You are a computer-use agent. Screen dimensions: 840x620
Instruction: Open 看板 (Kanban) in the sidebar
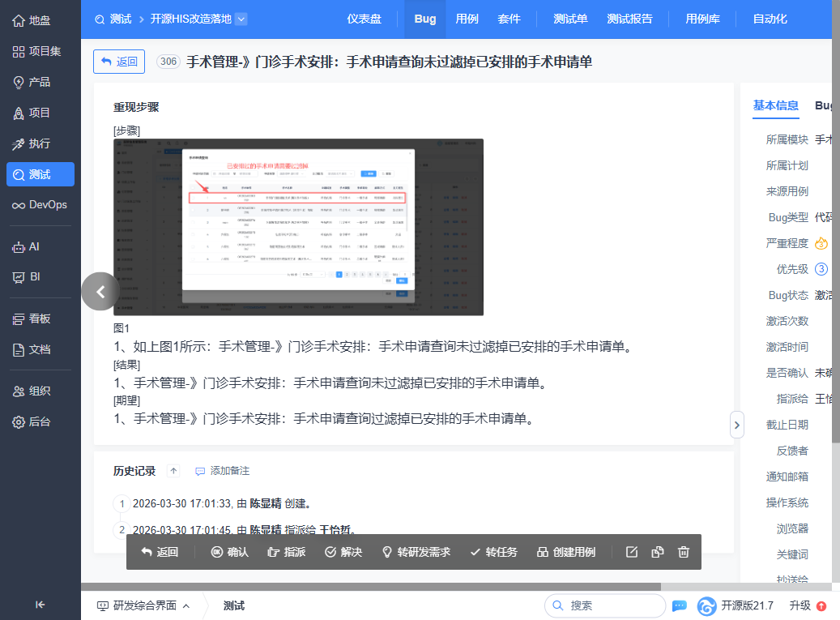click(41, 319)
